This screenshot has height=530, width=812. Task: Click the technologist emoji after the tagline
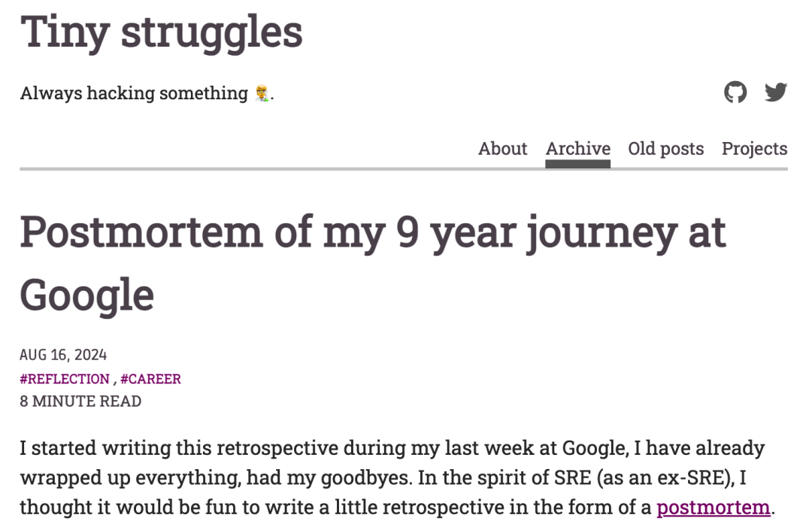[262, 94]
